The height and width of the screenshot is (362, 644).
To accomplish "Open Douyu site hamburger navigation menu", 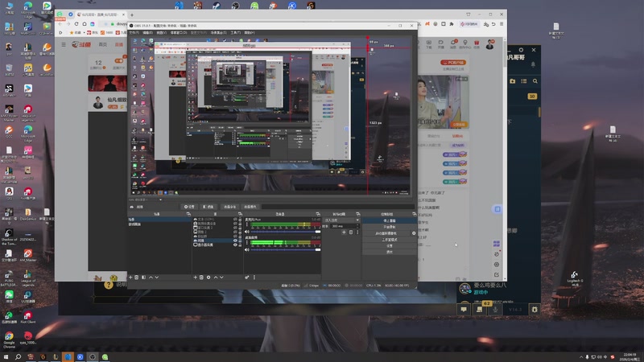I will [x=64, y=44].
